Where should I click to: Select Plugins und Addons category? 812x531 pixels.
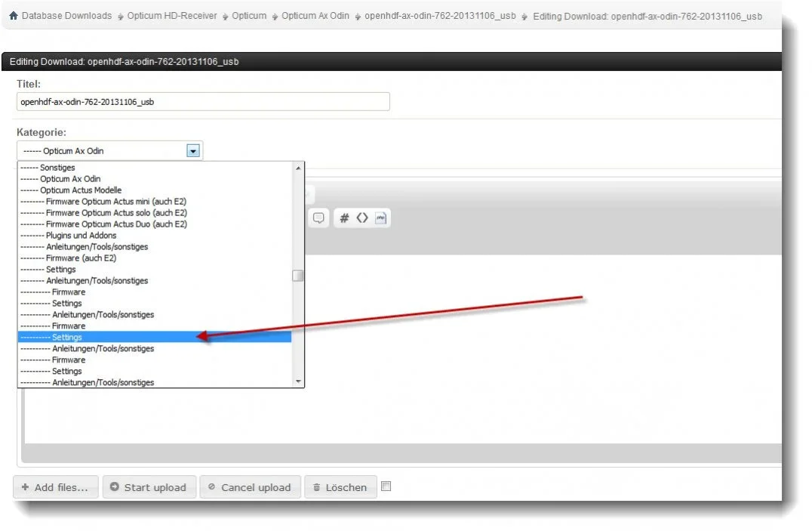[155, 236]
